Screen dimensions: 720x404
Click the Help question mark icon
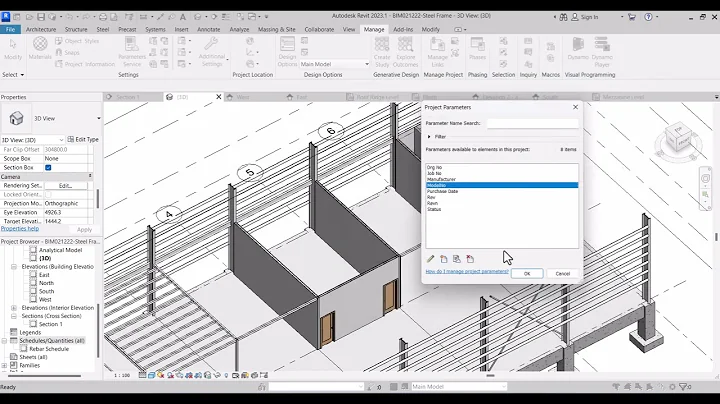[648, 17]
